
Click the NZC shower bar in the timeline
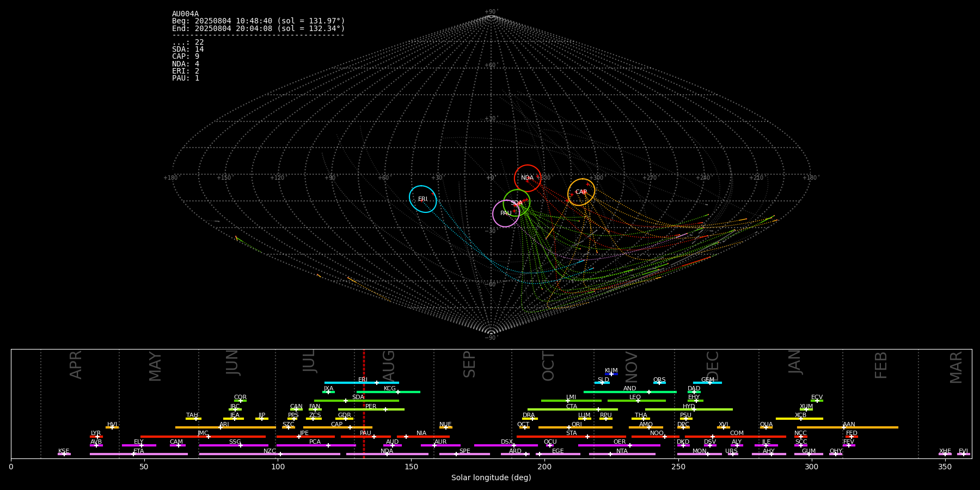coord(269,454)
